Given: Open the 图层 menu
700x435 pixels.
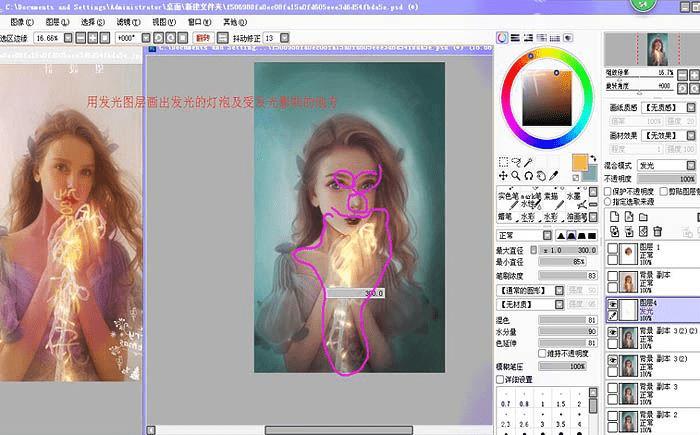Looking at the screenshot, I should pyautogui.click(x=57, y=22).
